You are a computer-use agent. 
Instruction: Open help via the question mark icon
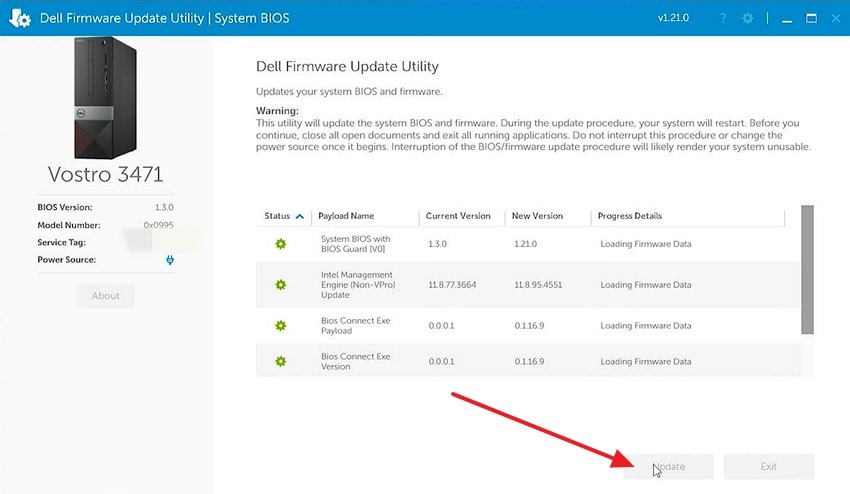[723, 18]
